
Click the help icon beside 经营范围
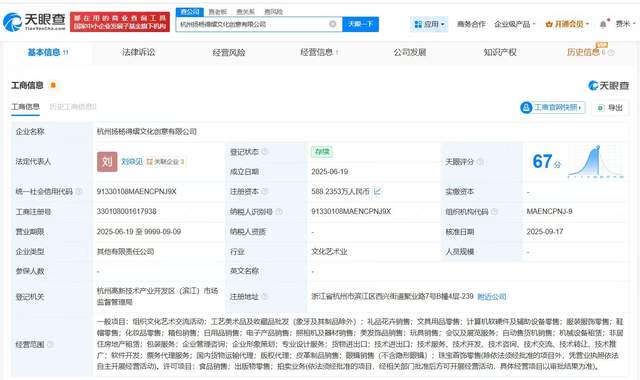point(51,344)
